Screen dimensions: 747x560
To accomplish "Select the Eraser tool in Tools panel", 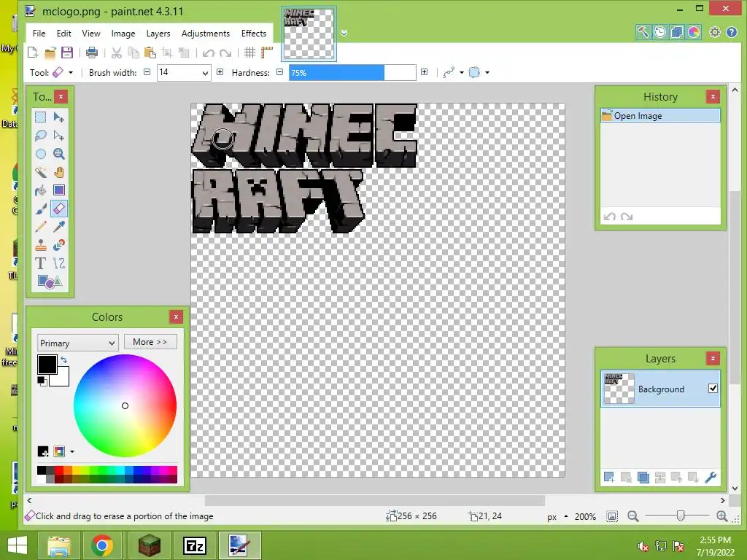I will point(58,209).
